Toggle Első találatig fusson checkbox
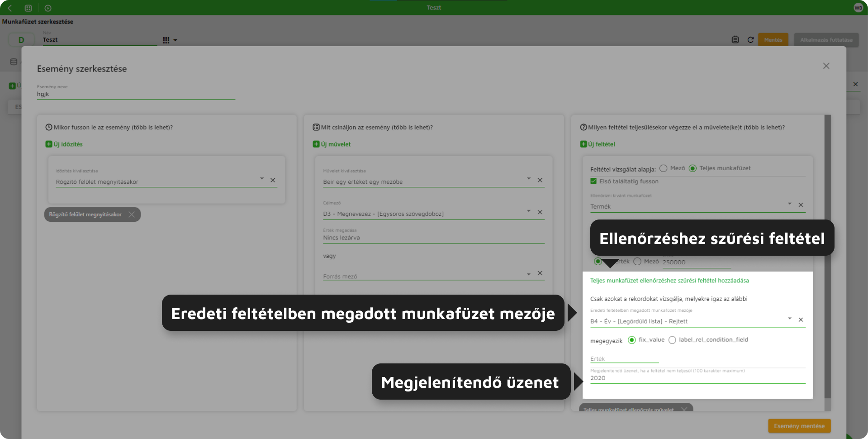The image size is (868, 439). 593,181
